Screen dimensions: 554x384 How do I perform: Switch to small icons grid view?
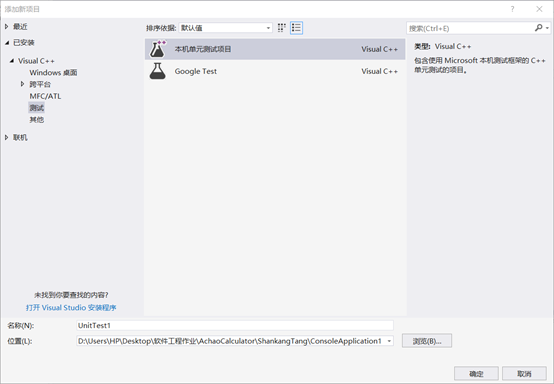282,28
